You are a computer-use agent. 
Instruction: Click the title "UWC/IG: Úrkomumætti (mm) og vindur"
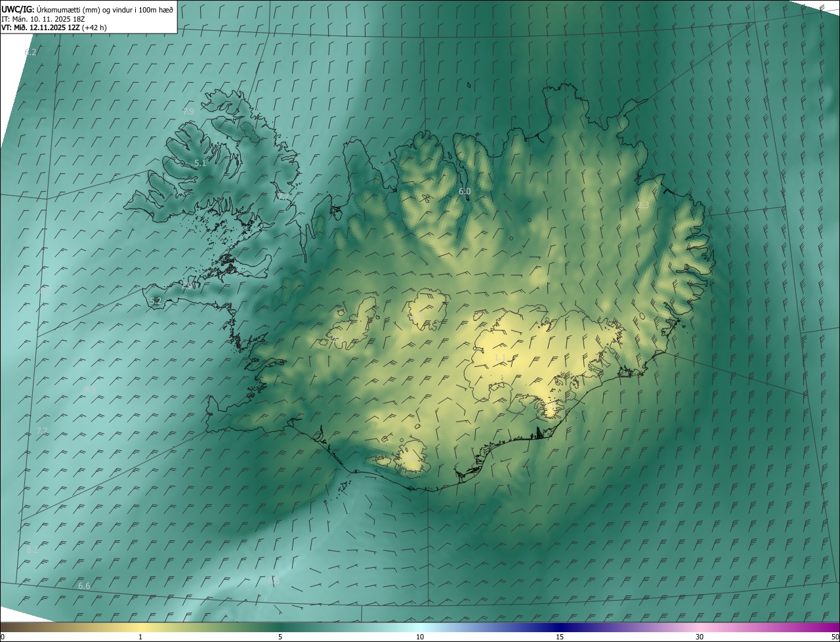pos(87,9)
